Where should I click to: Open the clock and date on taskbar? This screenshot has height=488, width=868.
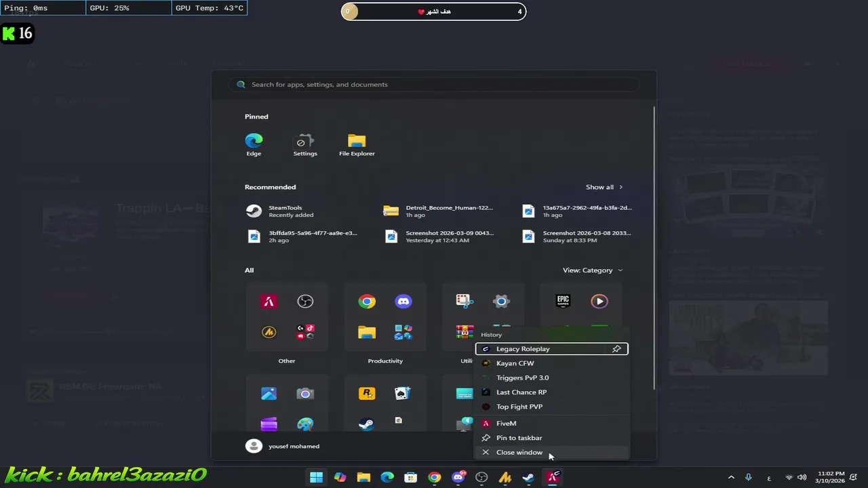pyautogui.click(x=831, y=477)
